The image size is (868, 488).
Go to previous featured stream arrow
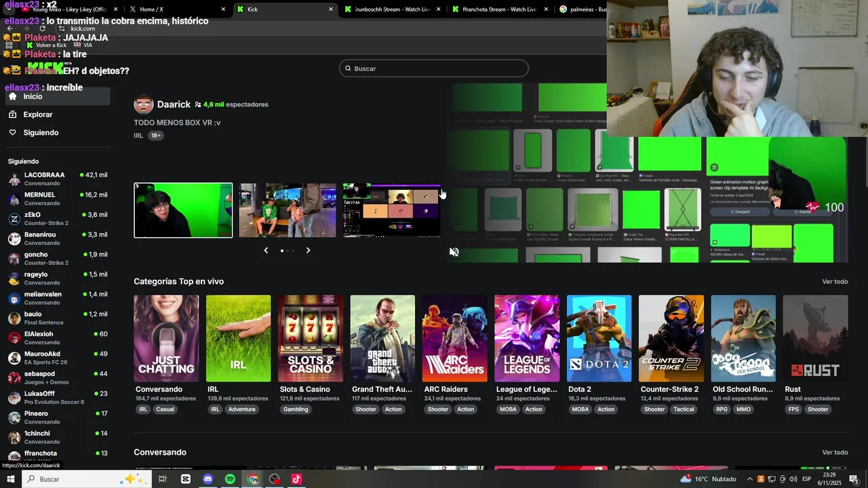coord(266,251)
